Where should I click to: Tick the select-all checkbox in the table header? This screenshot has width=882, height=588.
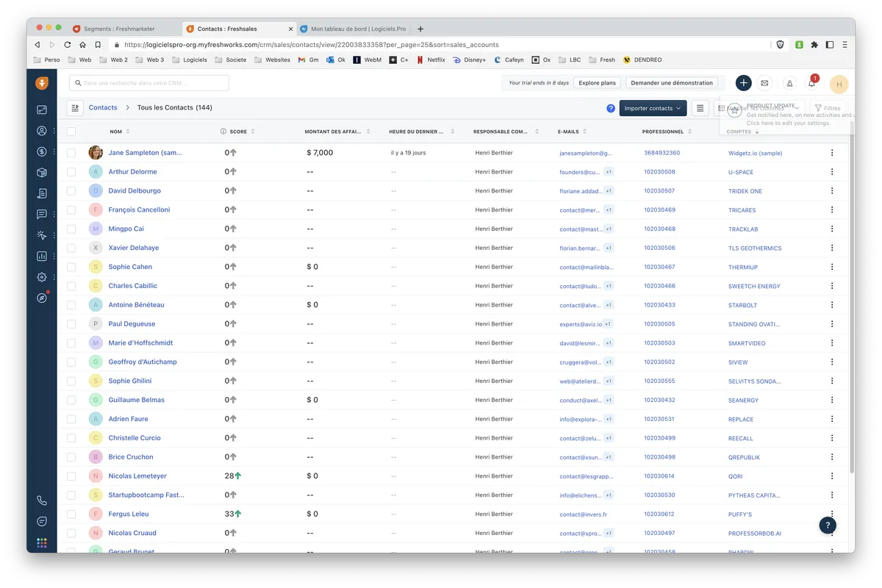coord(71,132)
